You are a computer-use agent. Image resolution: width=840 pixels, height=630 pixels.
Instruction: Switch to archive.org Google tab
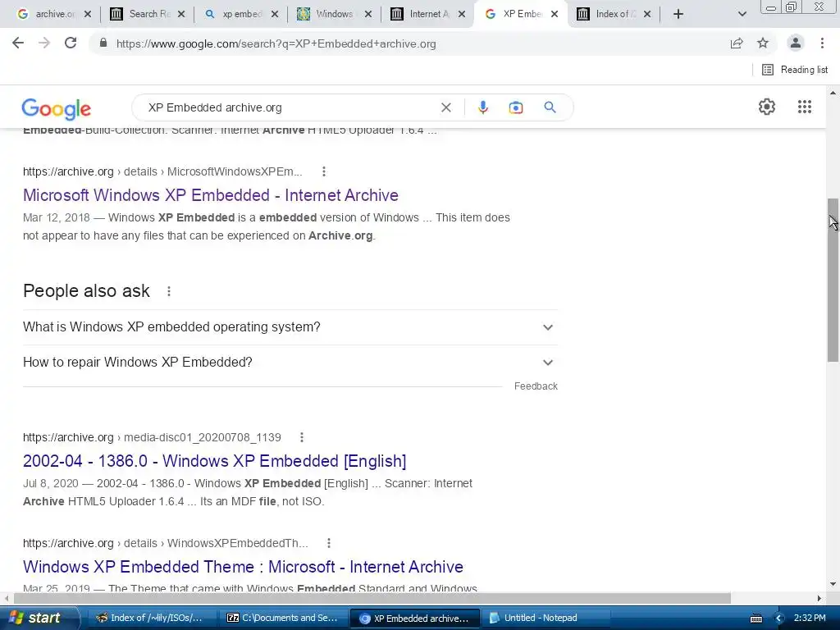[47, 14]
